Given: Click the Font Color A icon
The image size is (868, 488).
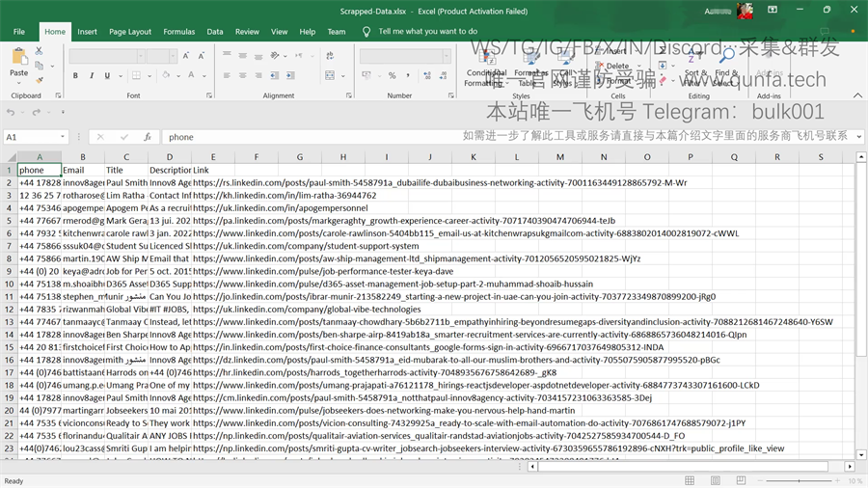Looking at the screenshot, I should [191, 75].
